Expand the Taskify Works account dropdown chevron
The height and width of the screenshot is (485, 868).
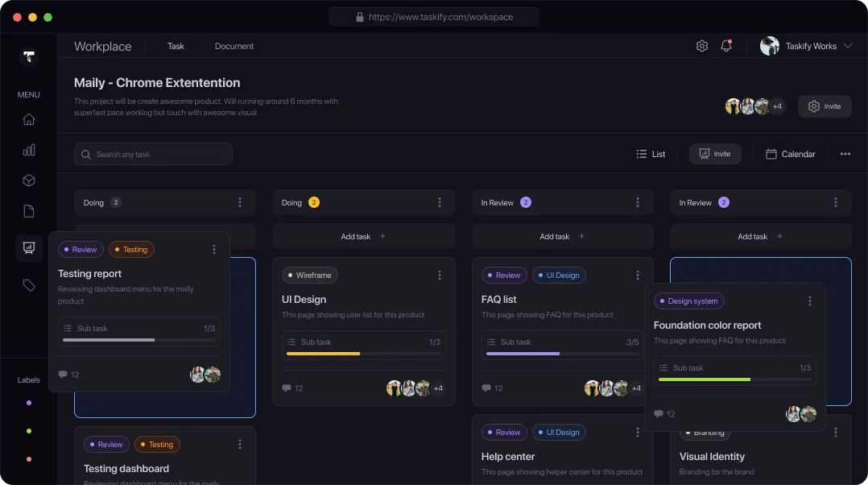[x=848, y=46]
